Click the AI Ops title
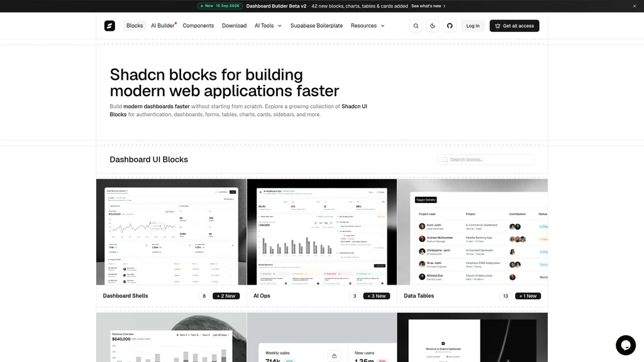 [x=262, y=296]
